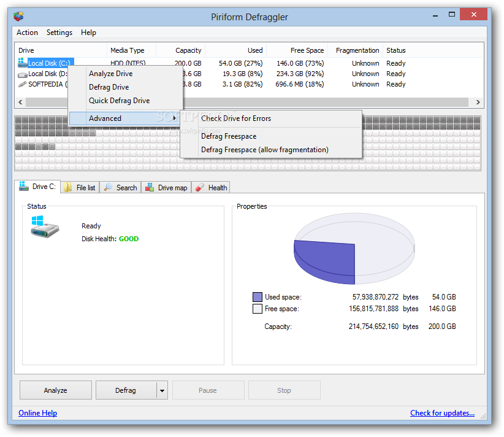The width and height of the screenshot is (504, 437).
Task: Choose Defrag Drive from context menu
Action: click(x=126, y=87)
